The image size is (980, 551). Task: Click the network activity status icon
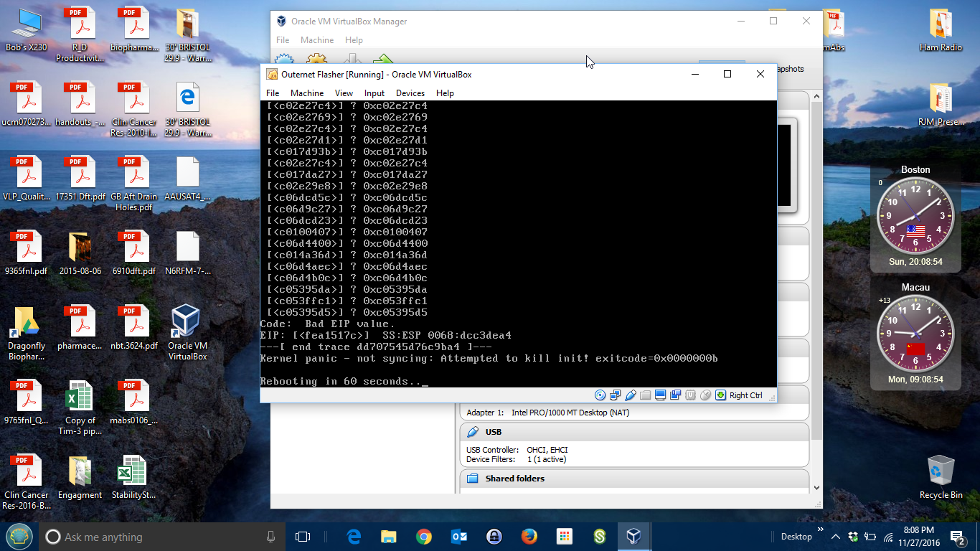click(x=616, y=395)
